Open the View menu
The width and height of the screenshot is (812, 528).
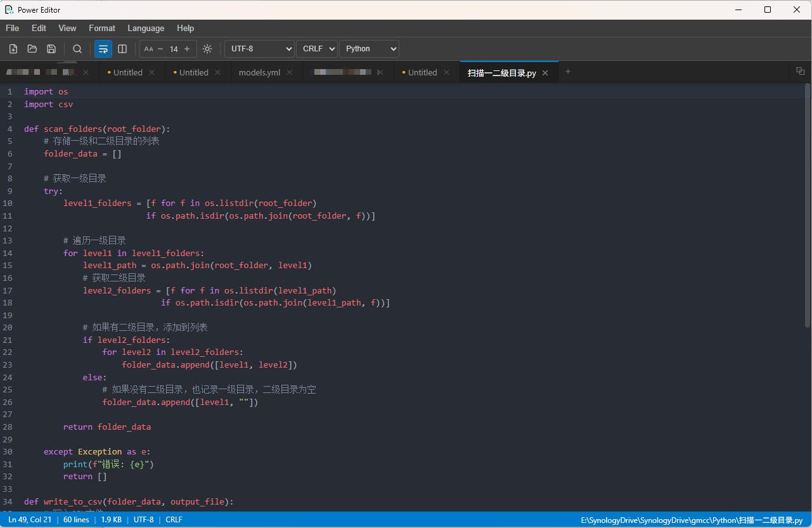pos(67,28)
